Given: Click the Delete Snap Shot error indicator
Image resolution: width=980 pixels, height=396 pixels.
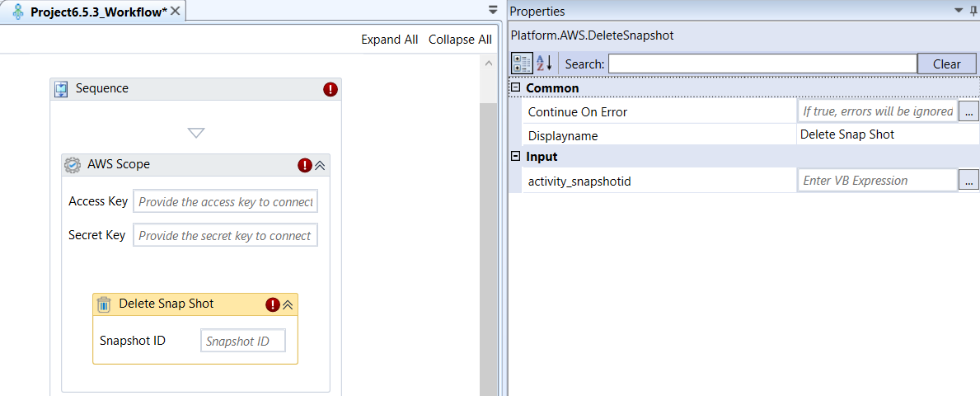Looking at the screenshot, I should [273, 304].
